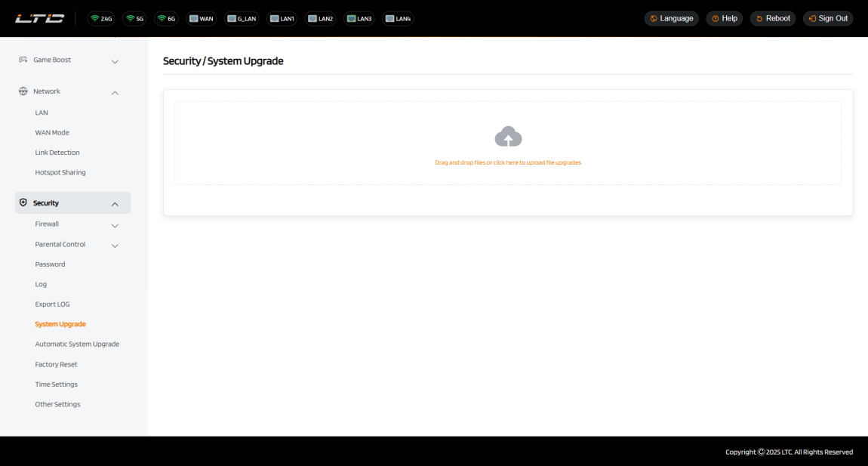Click the LAN3 port status icon
The image size is (868, 466).
pos(359,19)
